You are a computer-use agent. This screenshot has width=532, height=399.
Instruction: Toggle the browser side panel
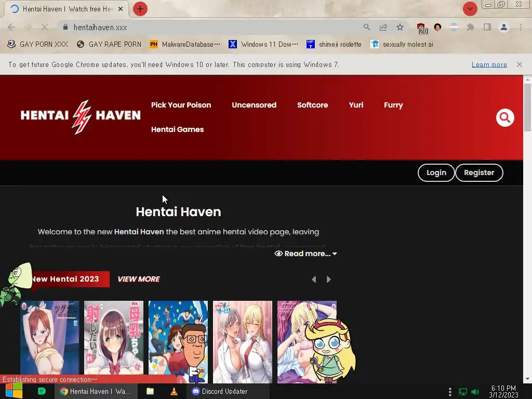tap(487, 27)
